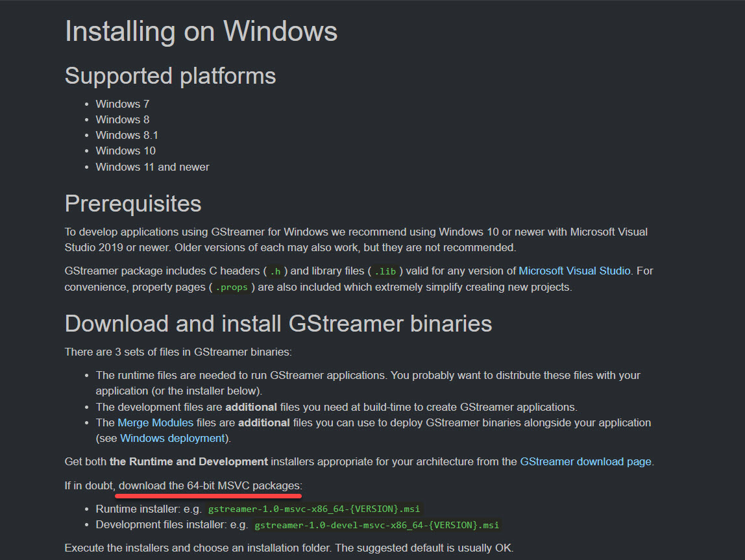Click 'The runtime files are needed' bullet
The width and height of the screenshot is (745, 560).
coord(368,383)
